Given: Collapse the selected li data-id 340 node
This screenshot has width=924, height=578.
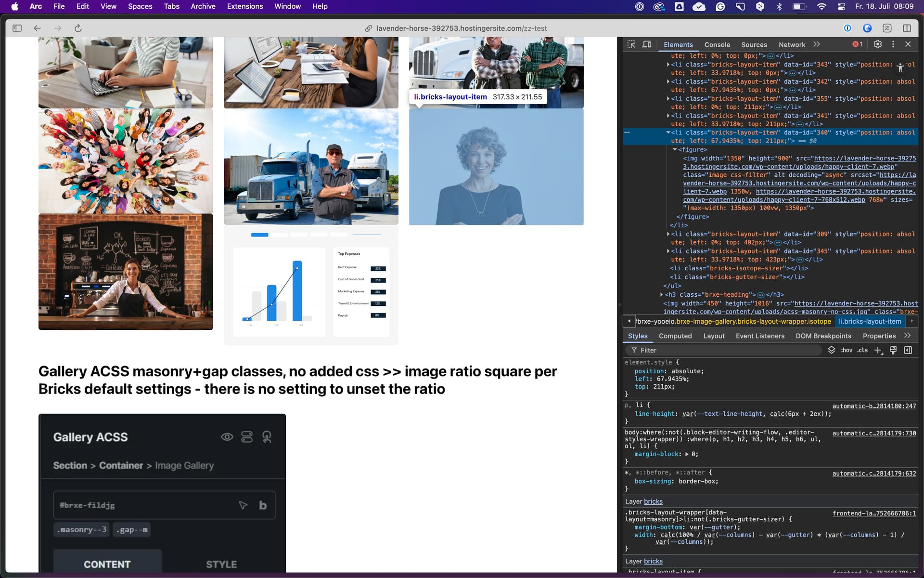Looking at the screenshot, I should [668, 132].
